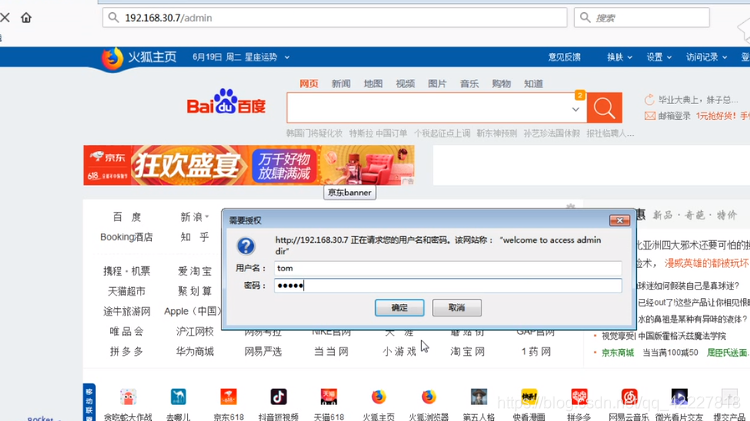
Task: Open the 微光看片交友 icon
Action: (679, 397)
